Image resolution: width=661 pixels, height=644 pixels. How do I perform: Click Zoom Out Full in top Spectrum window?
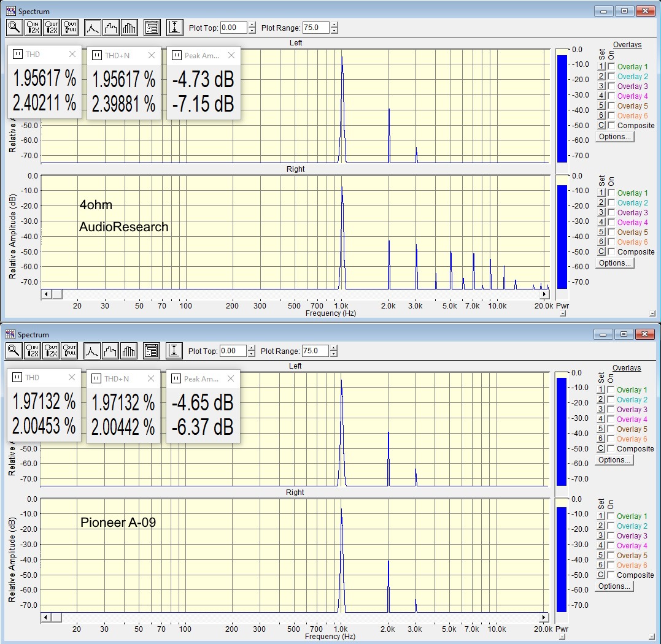click(70, 28)
